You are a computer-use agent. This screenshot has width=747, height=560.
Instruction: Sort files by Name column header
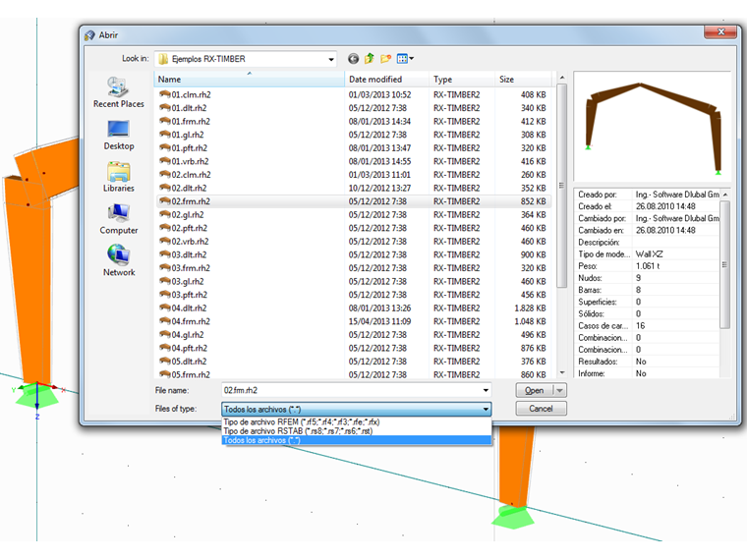(249, 79)
